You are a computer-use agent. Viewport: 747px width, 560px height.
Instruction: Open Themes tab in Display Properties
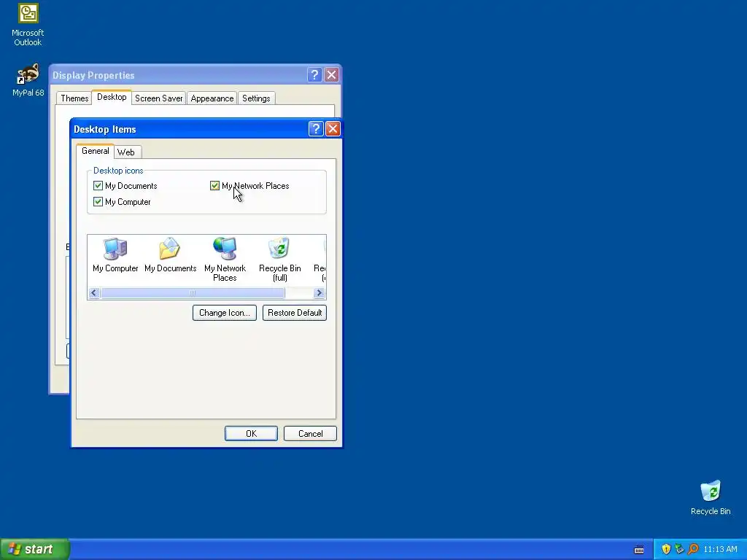pyautogui.click(x=74, y=98)
